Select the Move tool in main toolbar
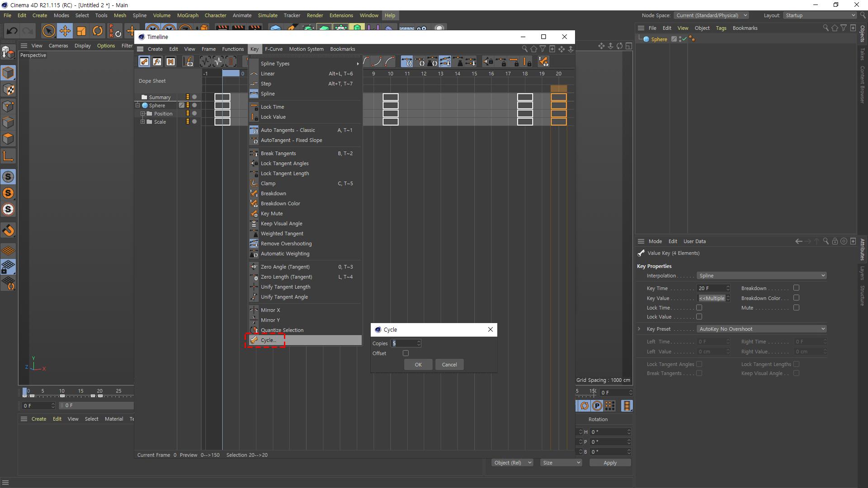Image resolution: width=868 pixels, height=488 pixels. click(65, 31)
